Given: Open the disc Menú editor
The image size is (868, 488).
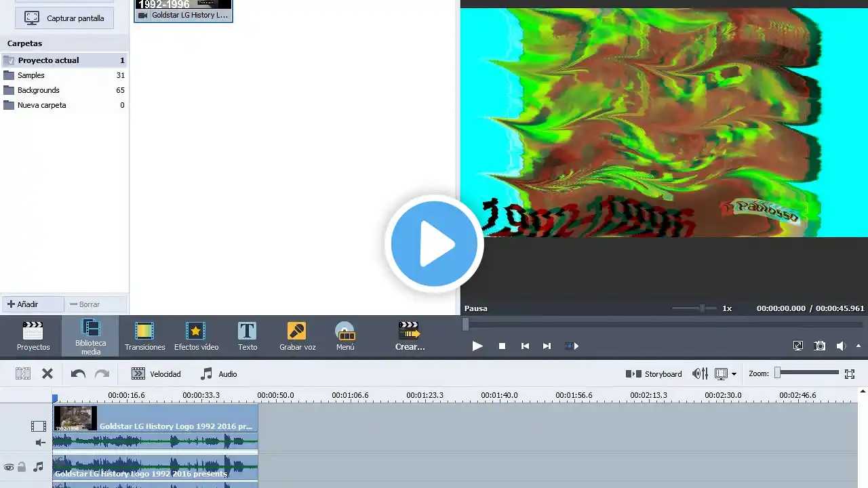Looking at the screenshot, I should click(345, 336).
